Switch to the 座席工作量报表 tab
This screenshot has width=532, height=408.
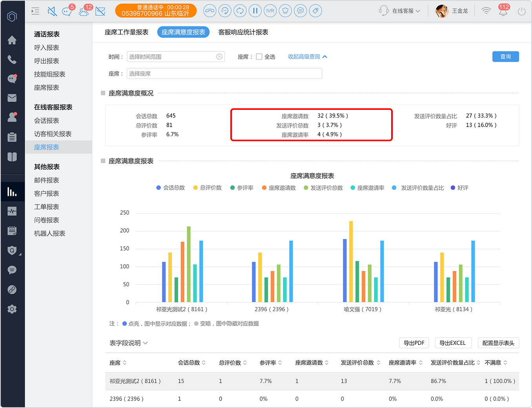click(127, 32)
